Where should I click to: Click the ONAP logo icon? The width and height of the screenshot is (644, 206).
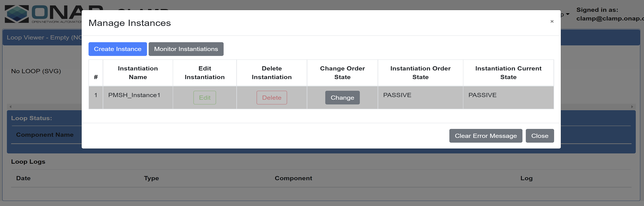17,14
